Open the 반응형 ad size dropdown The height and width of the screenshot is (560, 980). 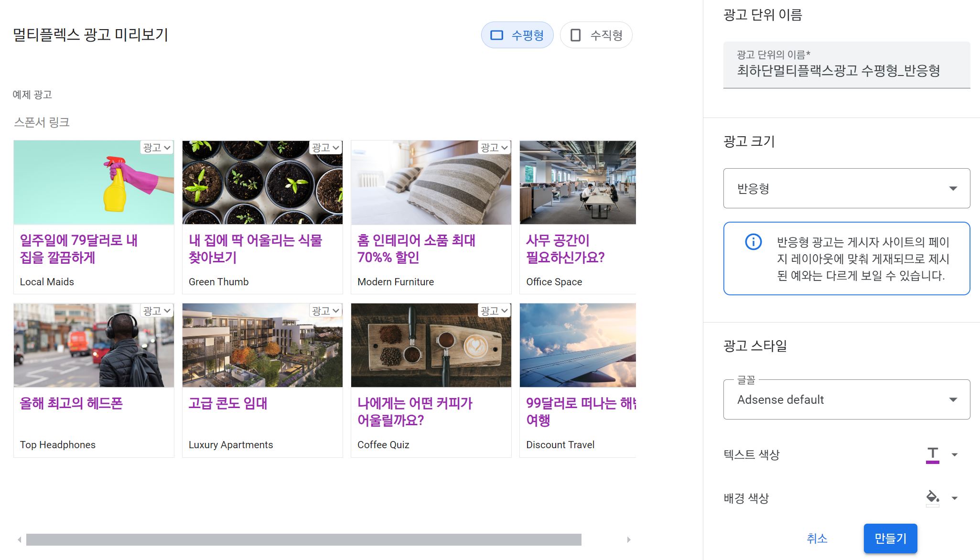point(846,188)
